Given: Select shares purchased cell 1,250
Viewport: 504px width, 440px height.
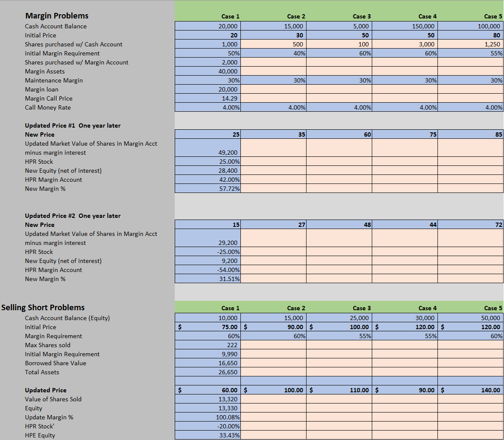Looking at the screenshot, I should click(x=470, y=44).
